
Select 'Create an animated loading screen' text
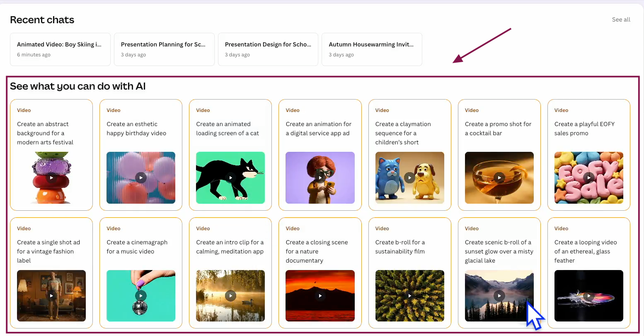click(x=228, y=129)
